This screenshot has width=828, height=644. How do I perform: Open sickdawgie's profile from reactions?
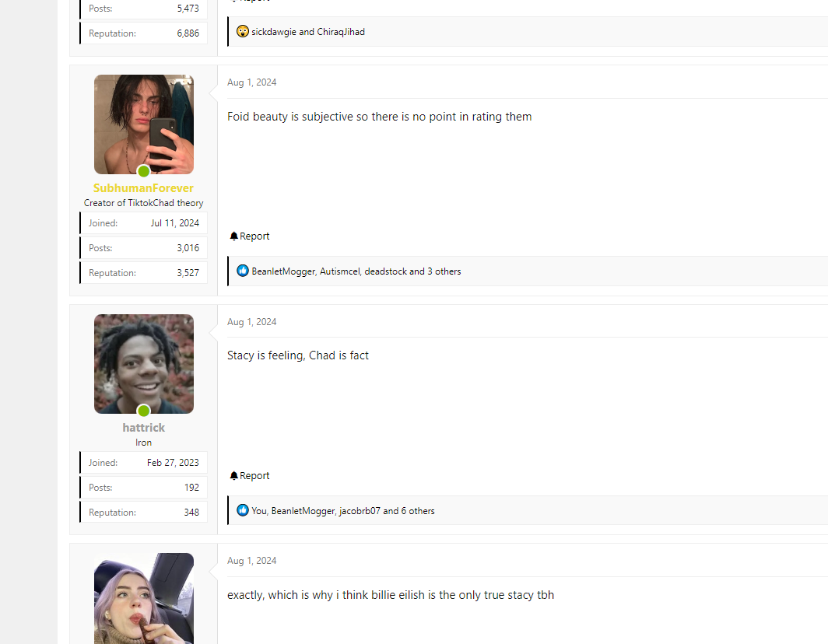pos(274,32)
